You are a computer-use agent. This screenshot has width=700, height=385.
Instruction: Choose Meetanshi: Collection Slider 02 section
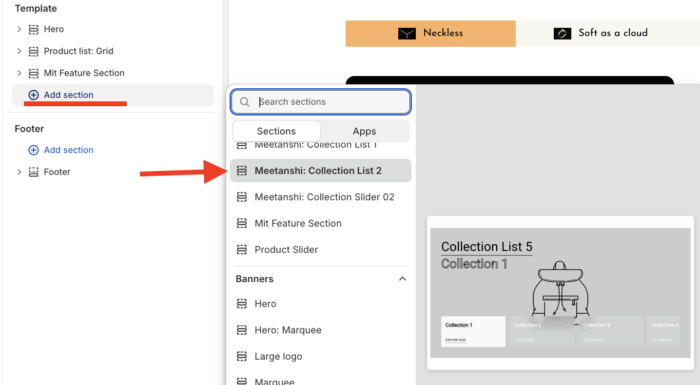[321, 197]
